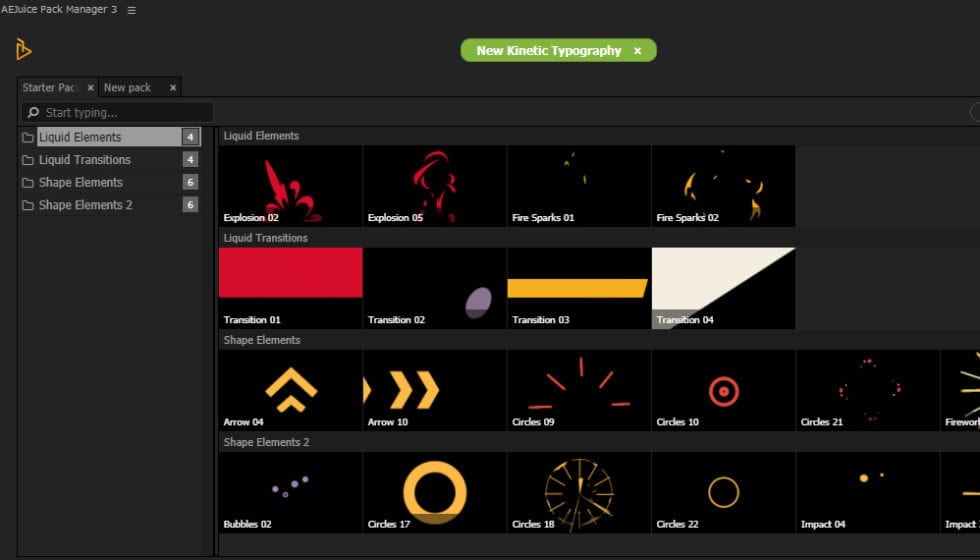The image size is (980, 560).
Task: Click the search magnifier icon
Action: (x=33, y=112)
